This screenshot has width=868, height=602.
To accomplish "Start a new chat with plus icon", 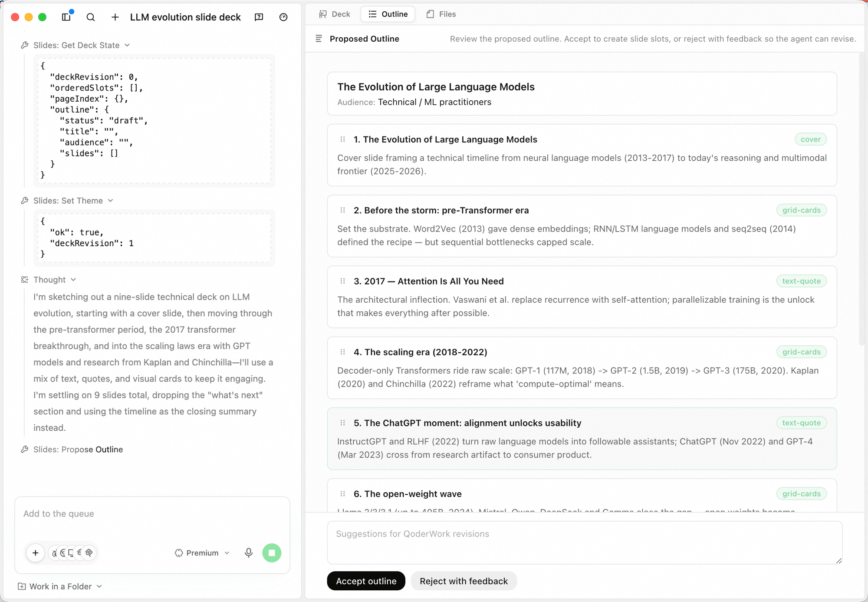I will (x=115, y=17).
